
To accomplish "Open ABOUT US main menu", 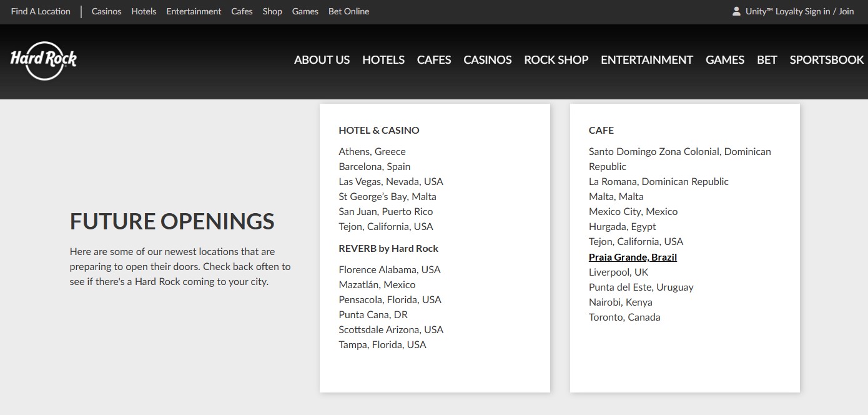I will click(x=322, y=60).
